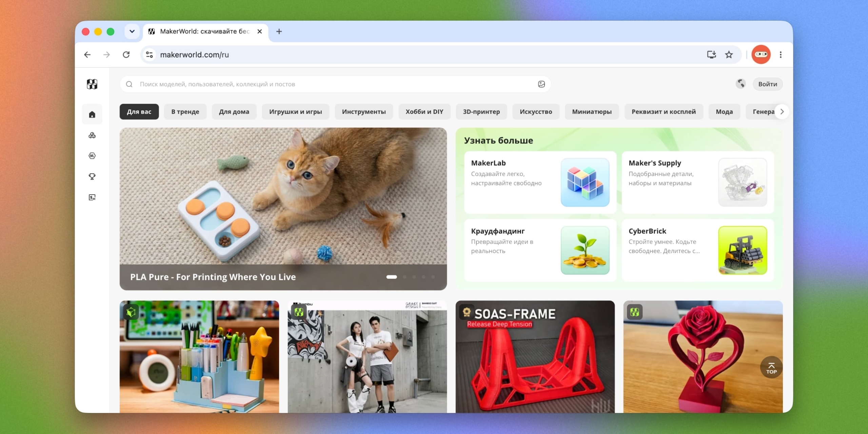
Task: Click the badge icon on pen holder card
Action: pos(131,312)
